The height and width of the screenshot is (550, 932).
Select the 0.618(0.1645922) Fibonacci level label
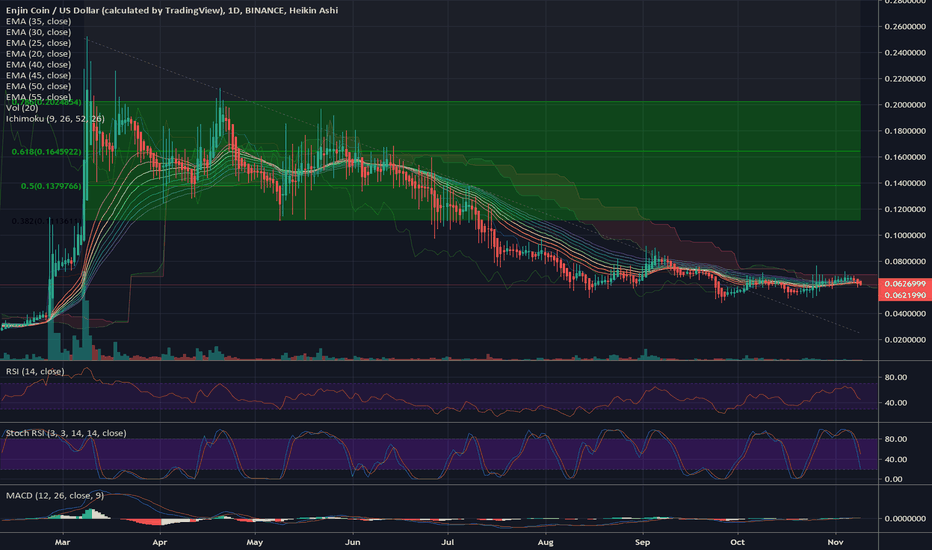46,152
